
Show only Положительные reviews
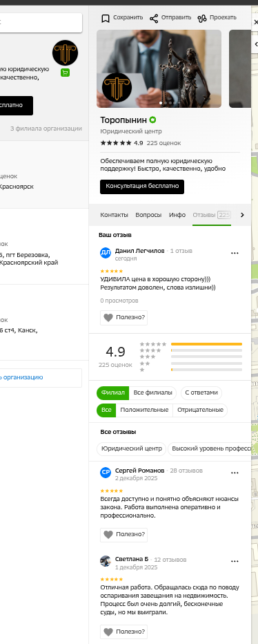pos(144,410)
